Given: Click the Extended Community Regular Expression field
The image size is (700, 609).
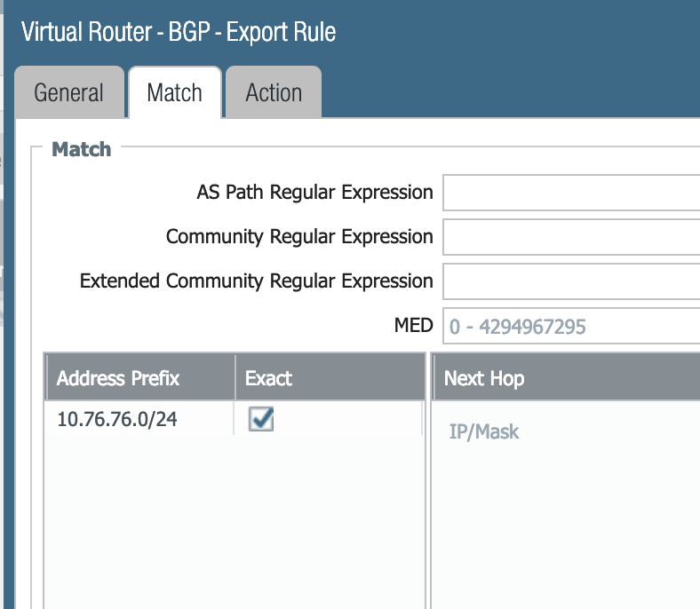Looking at the screenshot, I should (570, 281).
